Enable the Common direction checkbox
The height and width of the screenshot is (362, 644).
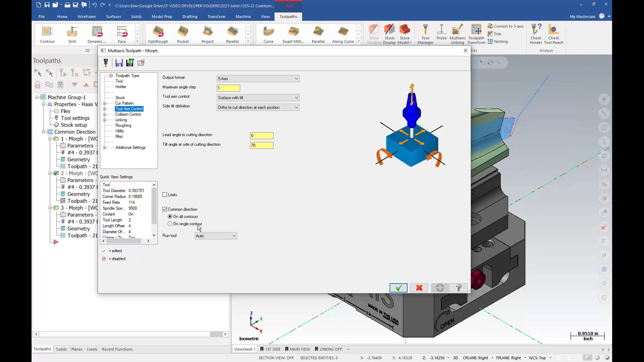click(165, 209)
